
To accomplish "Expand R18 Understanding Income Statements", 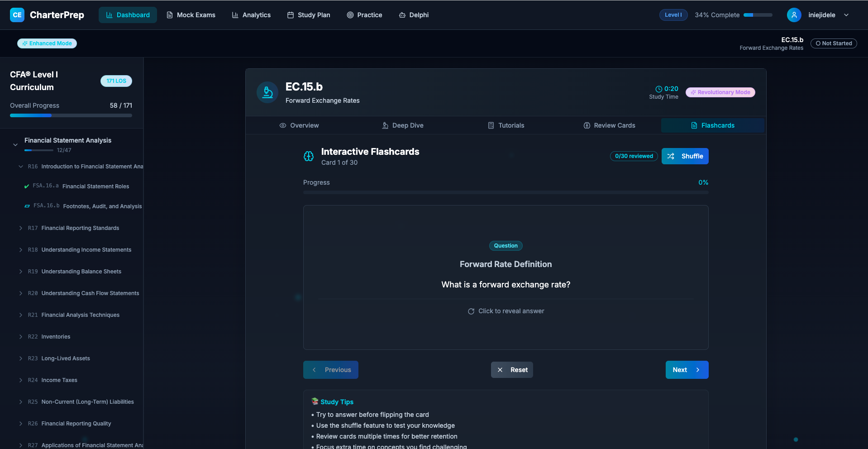I will point(21,250).
